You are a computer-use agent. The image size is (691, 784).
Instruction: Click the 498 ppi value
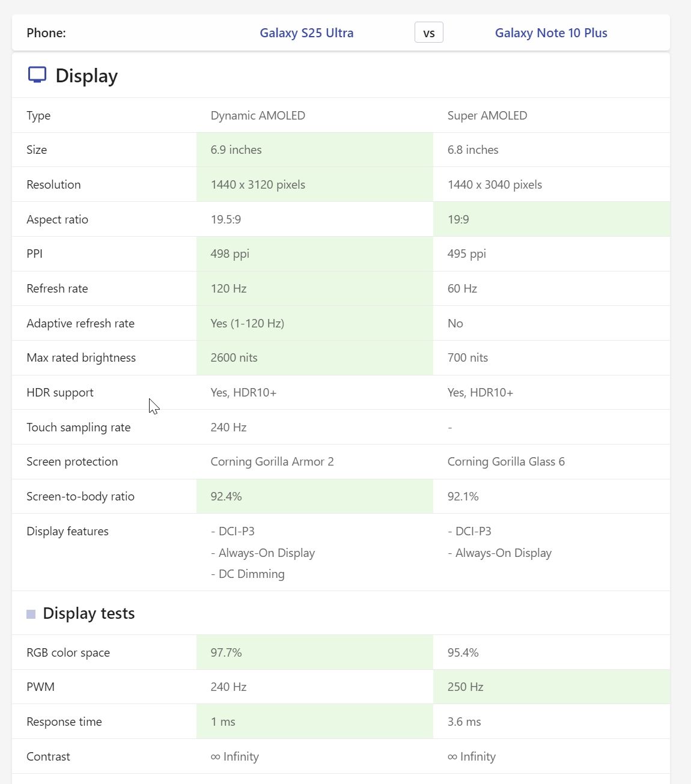click(230, 254)
